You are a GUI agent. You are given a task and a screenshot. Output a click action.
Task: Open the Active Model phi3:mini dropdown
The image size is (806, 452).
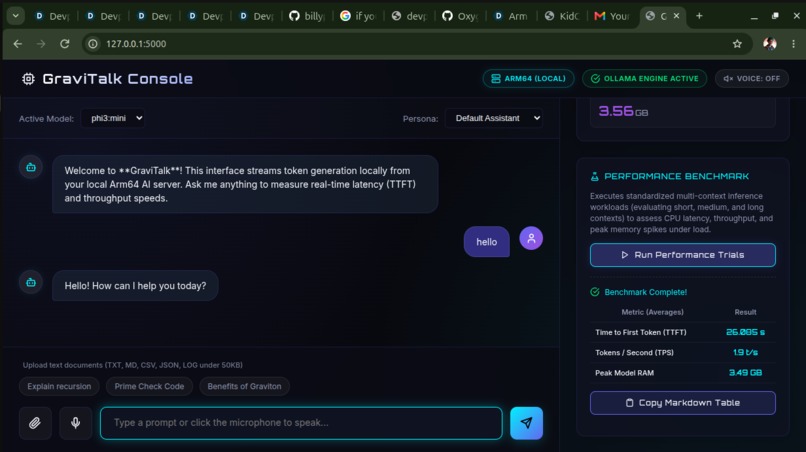point(113,118)
